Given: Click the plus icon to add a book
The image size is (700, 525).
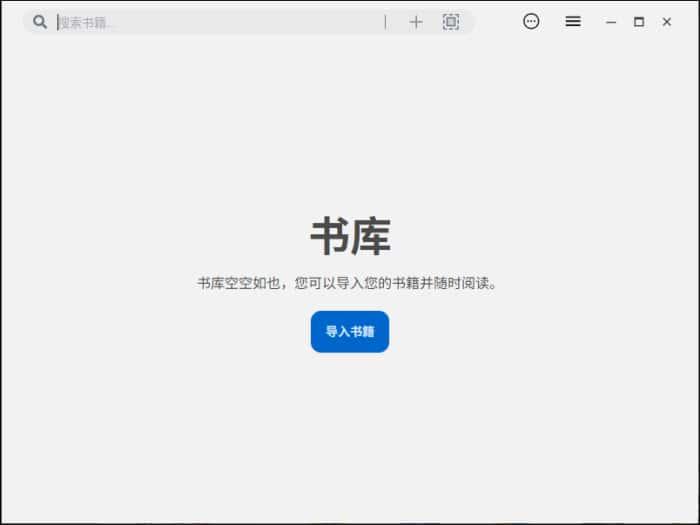Looking at the screenshot, I should point(416,22).
